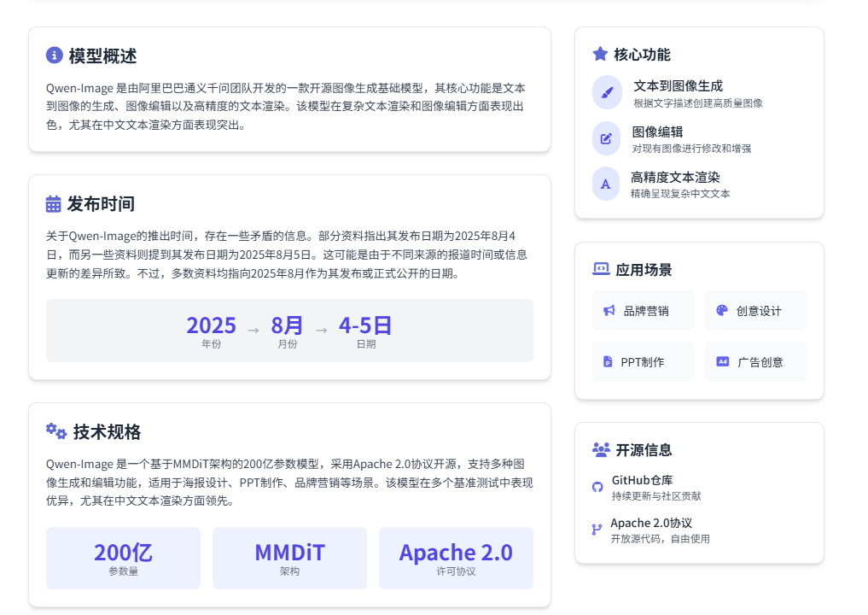
Task: Click the users icon beside 开源信息
Action: pyautogui.click(x=601, y=449)
